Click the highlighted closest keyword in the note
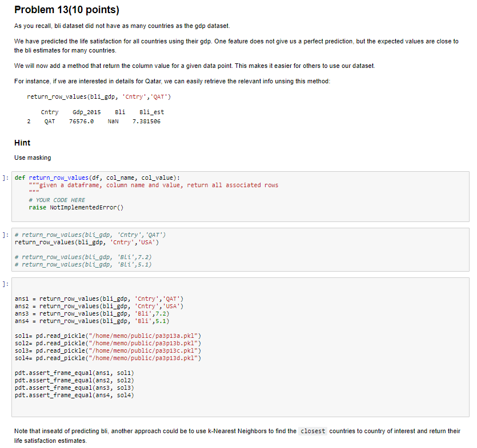Viewport: 477px width, 448px height. click(x=312, y=431)
